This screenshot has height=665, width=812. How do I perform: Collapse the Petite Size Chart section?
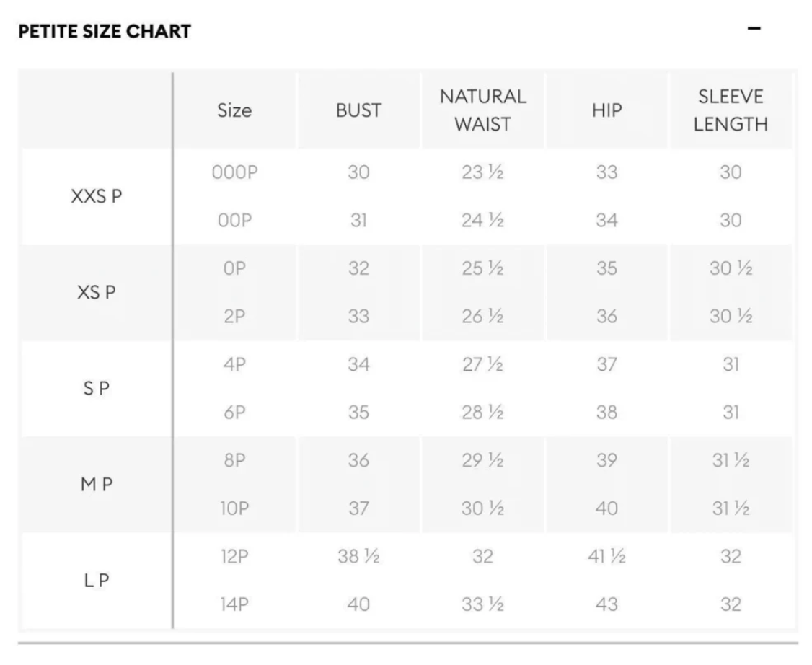pos(754,28)
